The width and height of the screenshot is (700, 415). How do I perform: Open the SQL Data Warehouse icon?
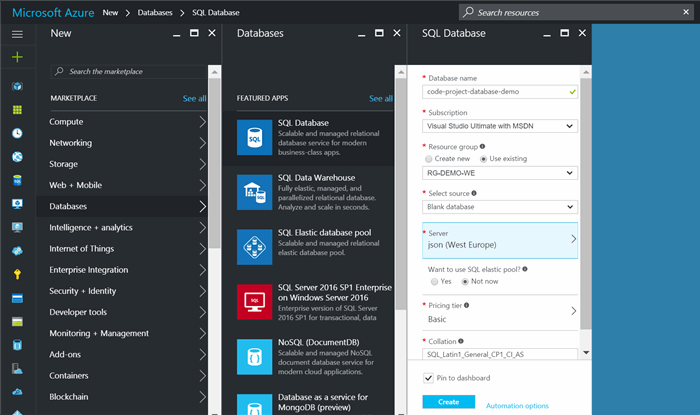click(254, 192)
